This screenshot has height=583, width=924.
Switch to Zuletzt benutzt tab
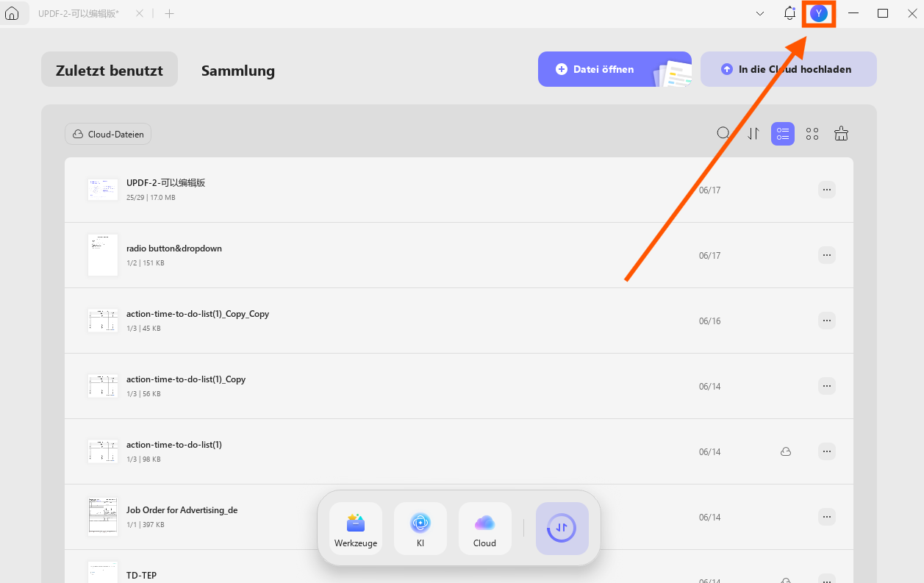click(110, 69)
